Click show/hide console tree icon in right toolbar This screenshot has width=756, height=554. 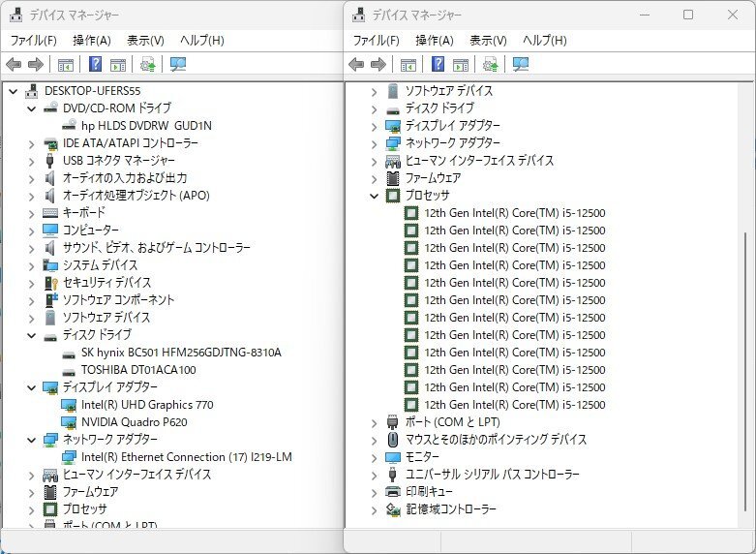point(408,65)
